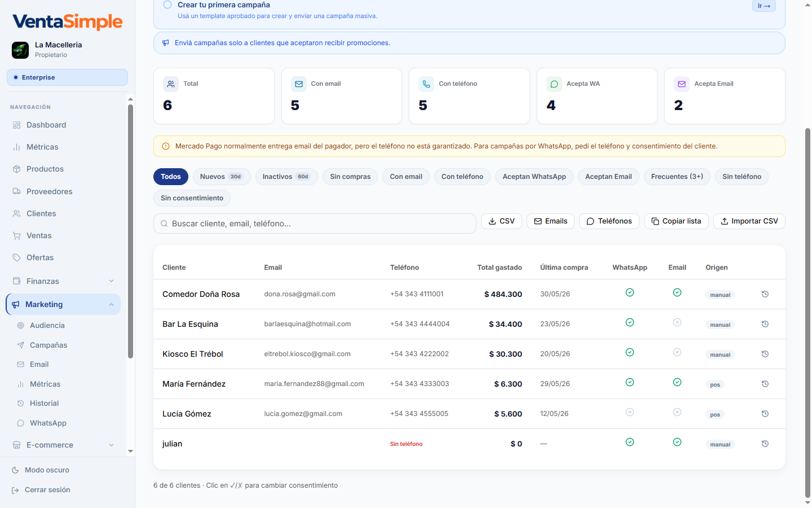Toggle Email consent for Lucía Gómez
This screenshot has width=812, height=508.
click(x=677, y=412)
